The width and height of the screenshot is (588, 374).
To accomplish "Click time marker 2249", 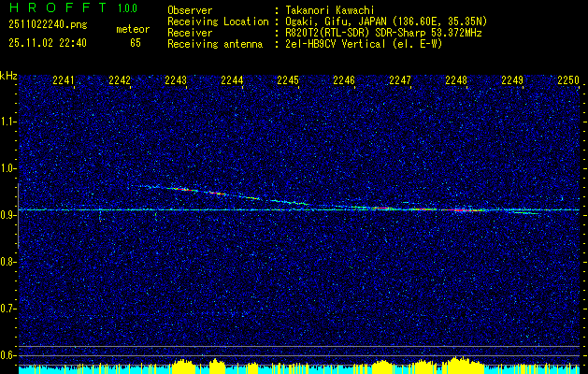I will tap(512, 80).
